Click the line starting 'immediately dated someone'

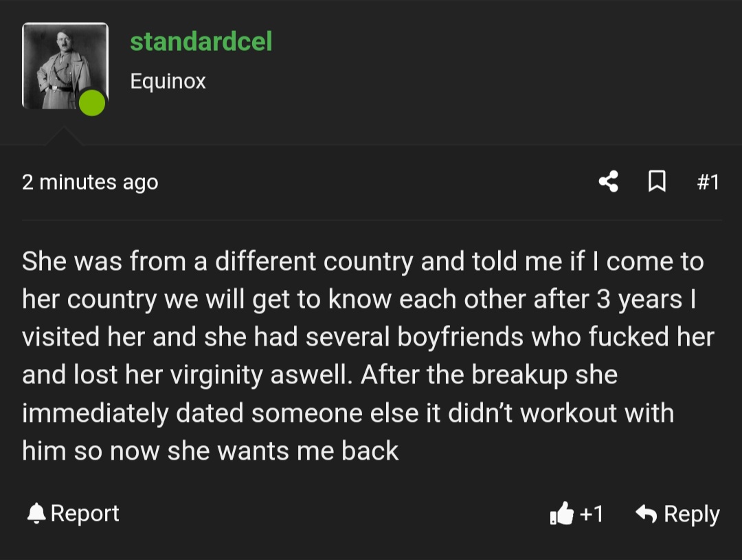tap(348, 413)
